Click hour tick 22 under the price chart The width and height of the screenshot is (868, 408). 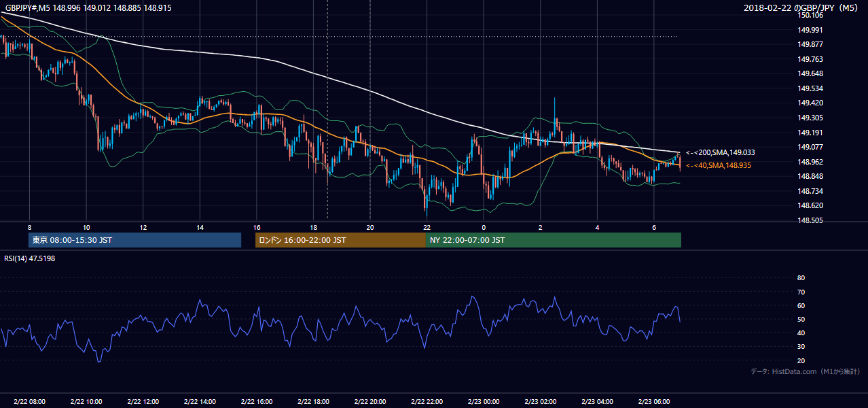(x=427, y=227)
